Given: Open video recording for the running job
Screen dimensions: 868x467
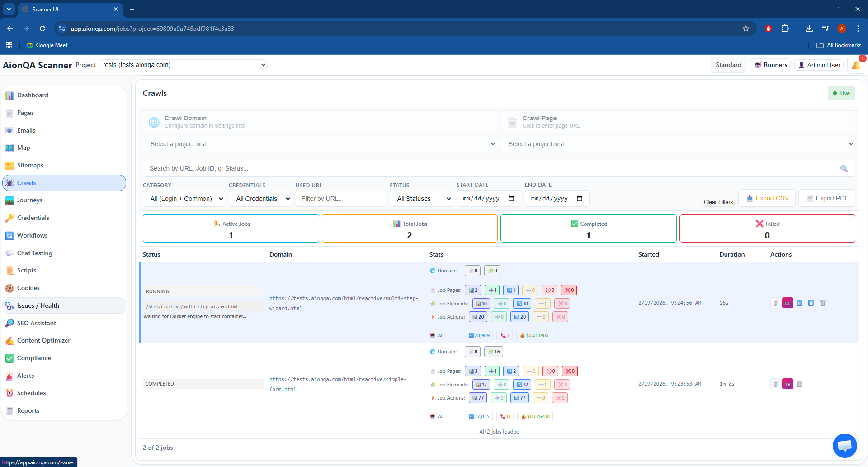Looking at the screenshot, I should pos(788,303).
